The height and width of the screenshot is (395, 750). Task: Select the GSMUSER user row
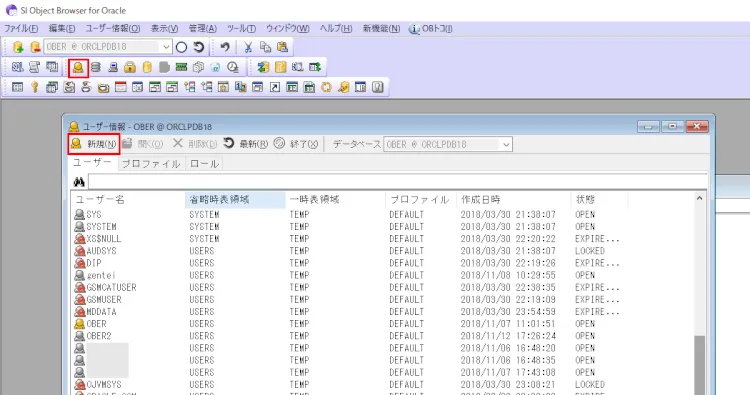click(383, 300)
